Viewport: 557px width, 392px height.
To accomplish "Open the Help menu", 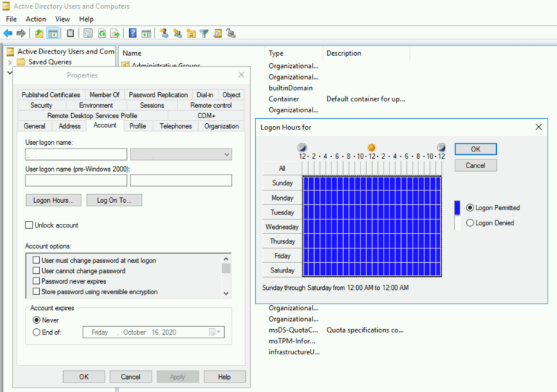I will coord(86,19).
